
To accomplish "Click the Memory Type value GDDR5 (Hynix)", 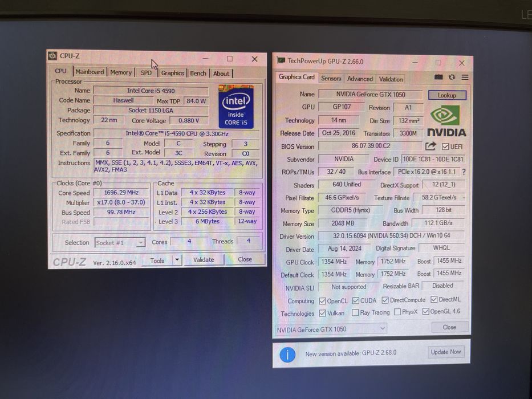I will 351,210.
